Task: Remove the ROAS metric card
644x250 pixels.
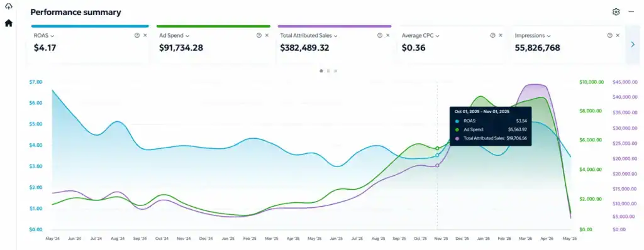Action: 145,35
